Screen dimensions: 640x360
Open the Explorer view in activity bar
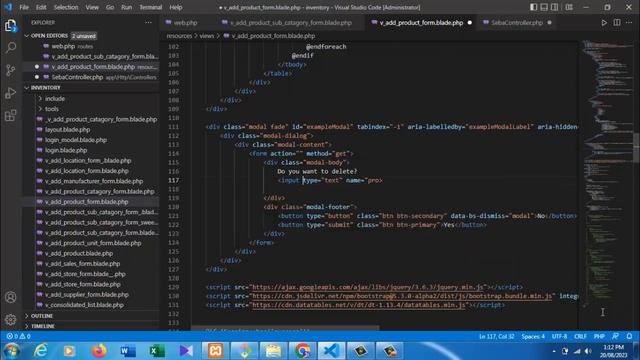coord(11,26)
